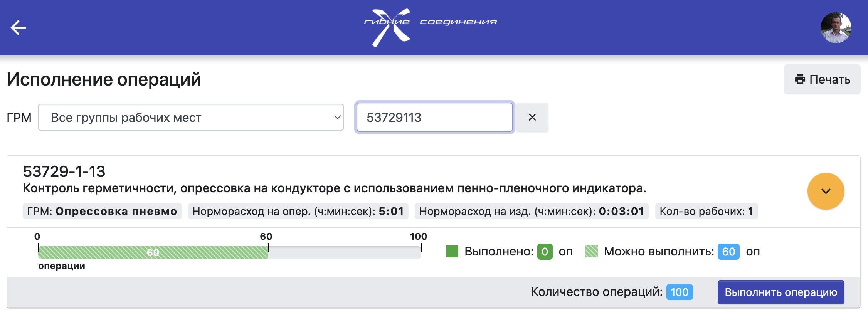Click the blue 60 badge
This screenshot has width=868, height=316.
pyautogui.click(x=728, y=252)
